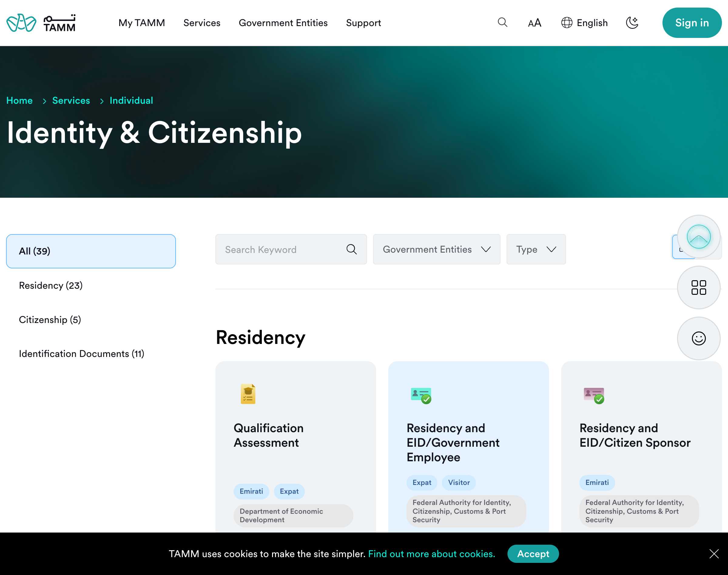Open the Services navigation menu
Viewport: 728px width, 575px height.
click(x=201, y=22)
